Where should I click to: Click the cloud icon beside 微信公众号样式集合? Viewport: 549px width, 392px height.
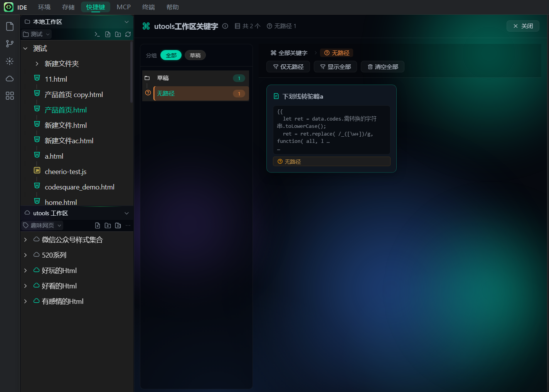click(36, 240)
